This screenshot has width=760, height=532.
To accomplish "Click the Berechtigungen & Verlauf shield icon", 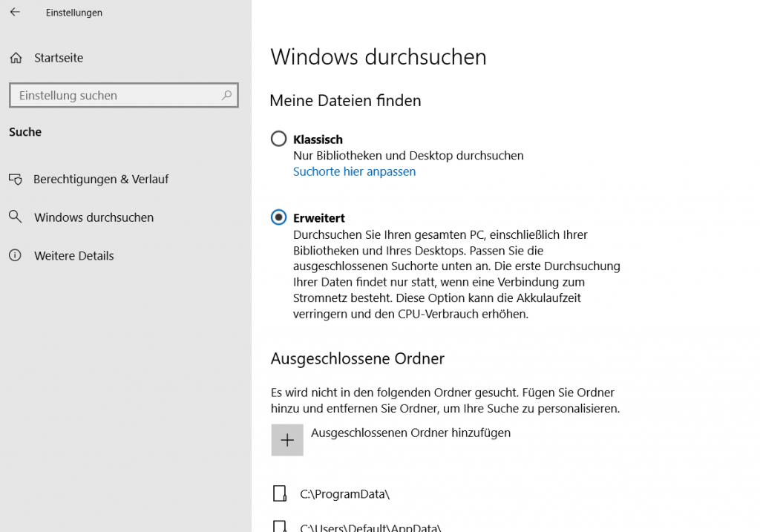I will (x=16, y=180).
